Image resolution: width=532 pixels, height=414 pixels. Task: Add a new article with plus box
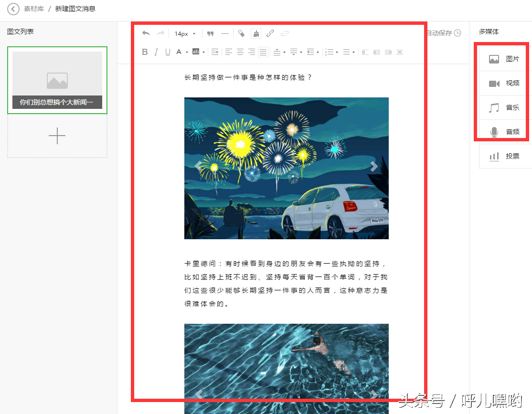57,136
